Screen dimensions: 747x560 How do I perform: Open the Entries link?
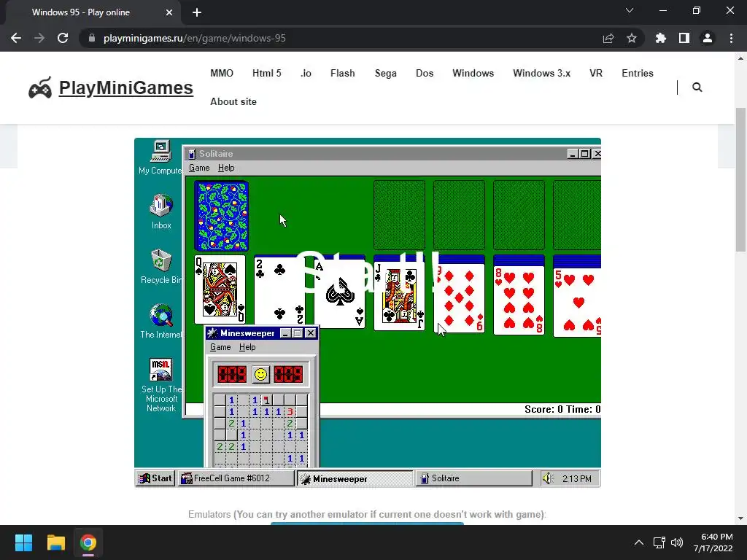[638, 74]
